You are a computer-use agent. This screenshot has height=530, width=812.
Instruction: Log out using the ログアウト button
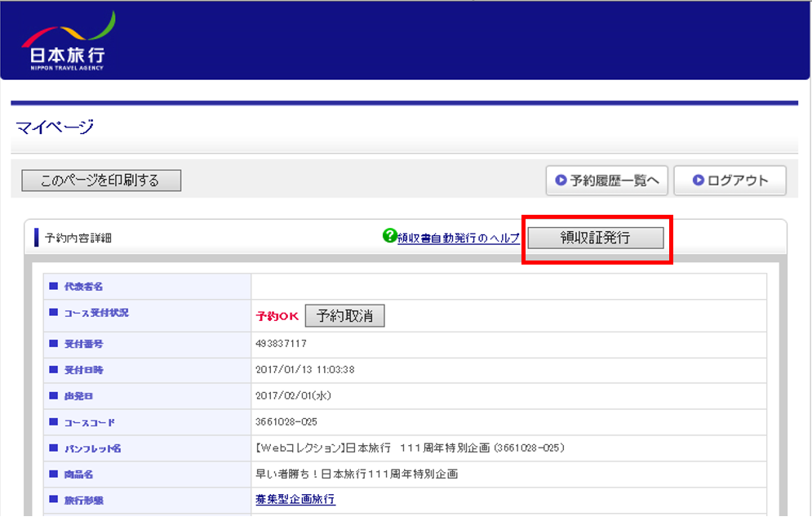(730, 180)
